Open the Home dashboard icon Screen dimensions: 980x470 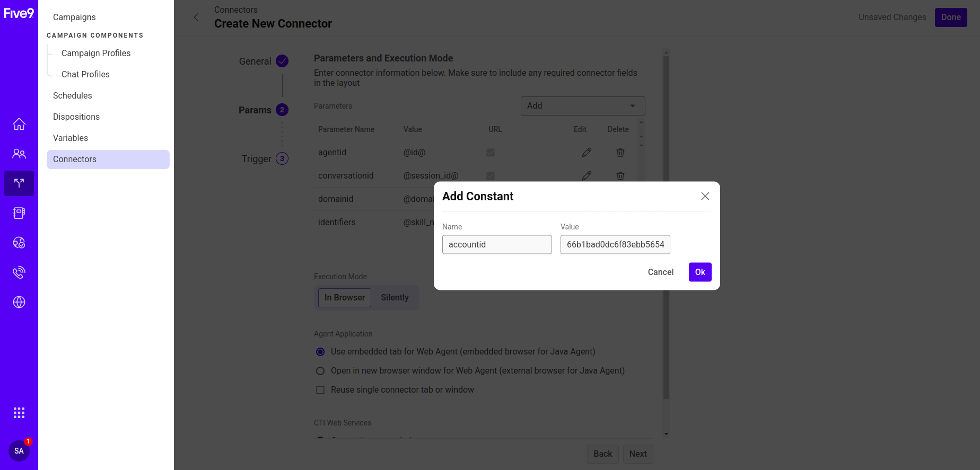click(x=19, y=124)
